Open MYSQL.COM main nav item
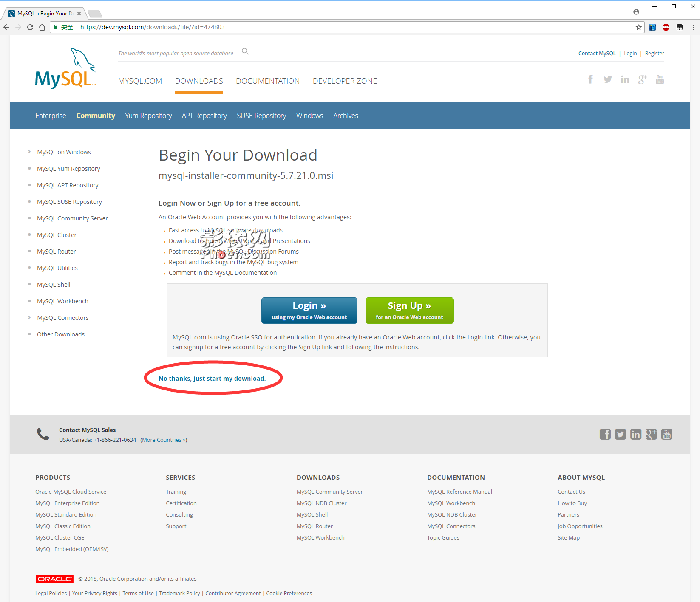This screenshot has width=700, height=602. point(140,81)
